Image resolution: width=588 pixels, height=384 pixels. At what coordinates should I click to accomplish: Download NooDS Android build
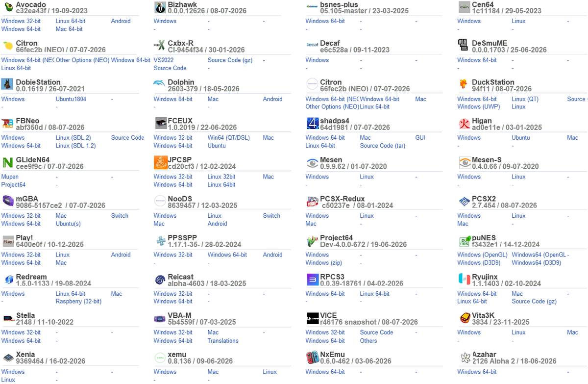pos(217,224)
